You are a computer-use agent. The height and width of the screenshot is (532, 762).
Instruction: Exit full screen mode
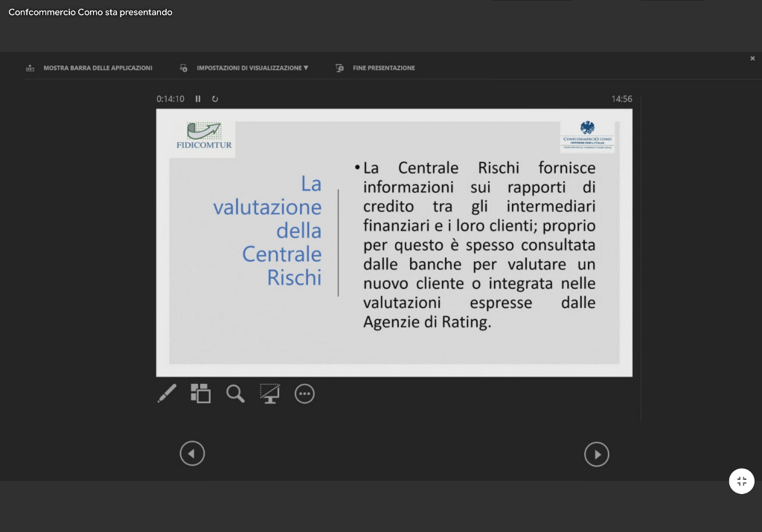click(x=741, y=481)
